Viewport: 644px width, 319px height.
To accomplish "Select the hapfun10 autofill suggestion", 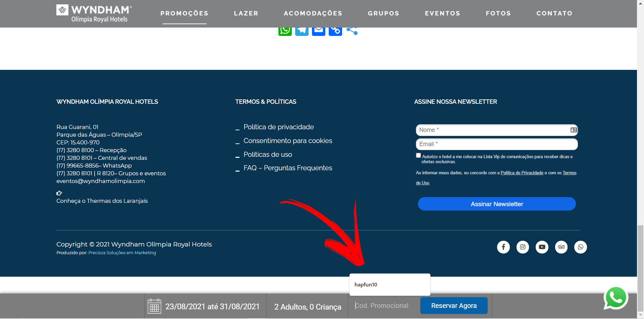I will point(390,285).
